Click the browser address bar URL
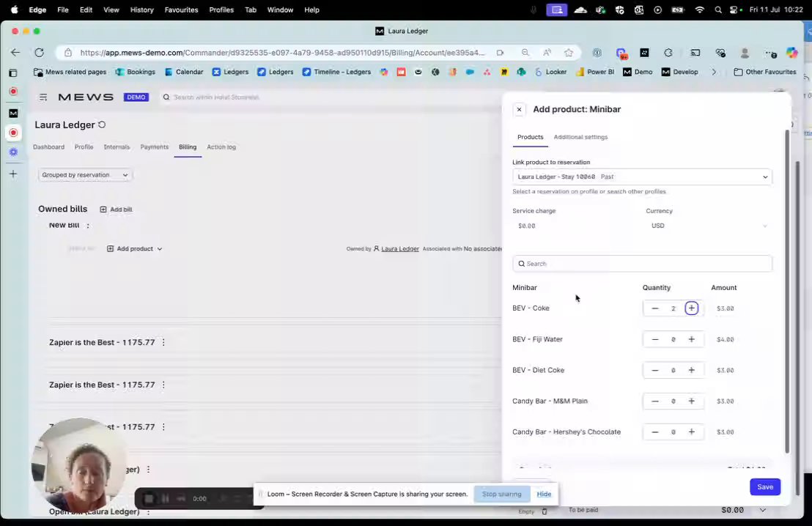This screenshot has height=526, width=812. [x=282, y=52]
